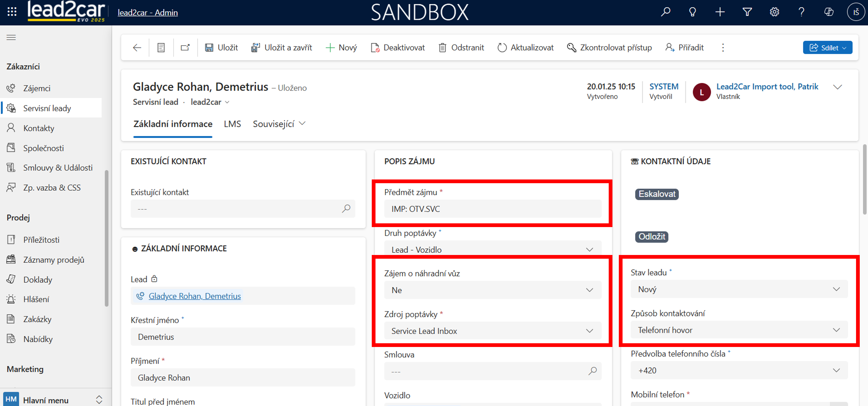Click the search magnifier icon in top bar
868x406 pixels.
665,12
